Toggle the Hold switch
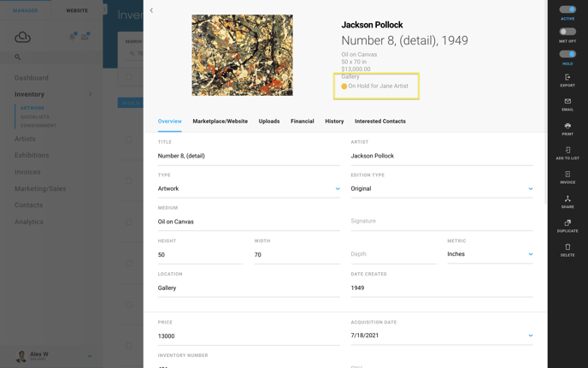 click(567, 54)
